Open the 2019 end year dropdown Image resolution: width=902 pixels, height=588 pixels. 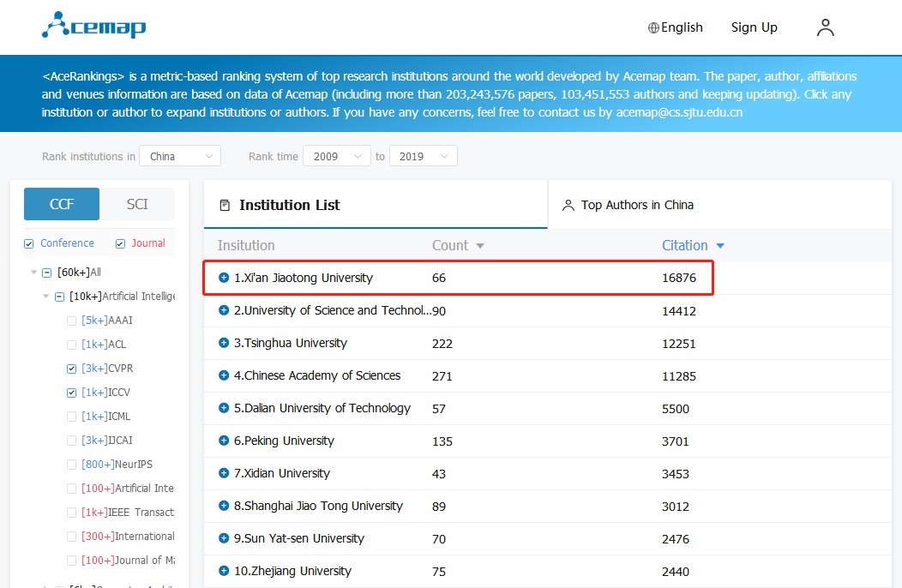[x=423, y=156]
